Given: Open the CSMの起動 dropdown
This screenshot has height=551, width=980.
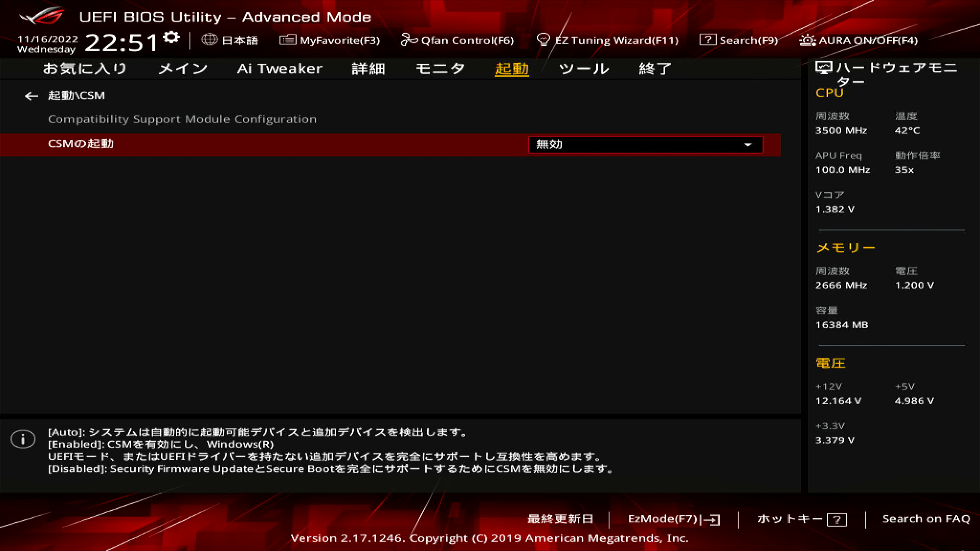Looking at the screenshot, I should pyautogui.click(x=646, y=145).
